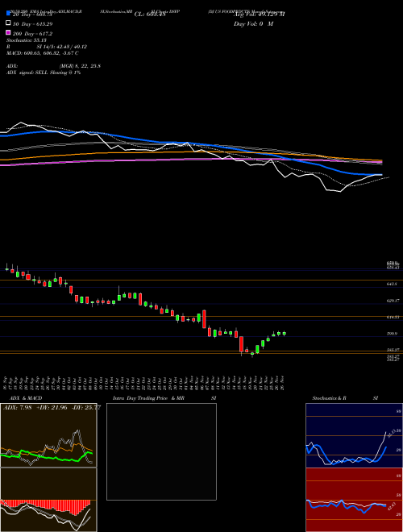The height and width of the screenshot is (532, 403).
Task: Open the ADX line chart thumbnail
Action: click(48, 435)
